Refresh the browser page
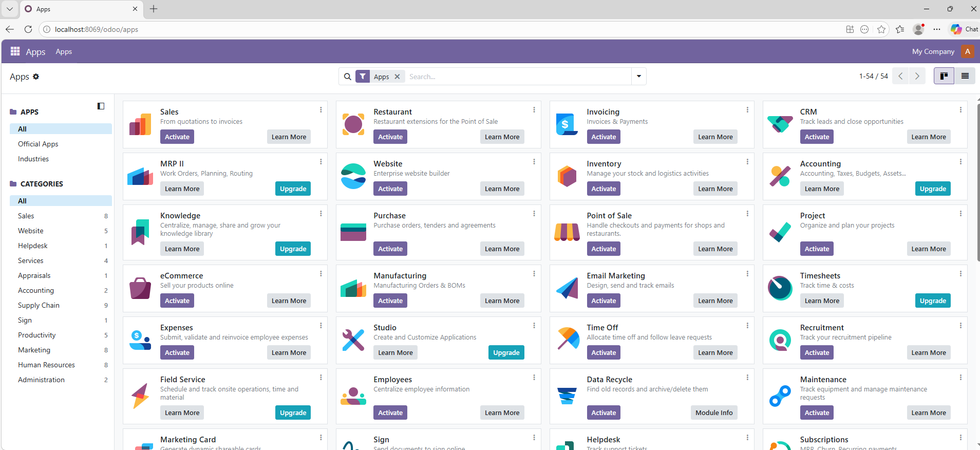The height and width of the screenshot is (450, 980). tap(28, 29)
